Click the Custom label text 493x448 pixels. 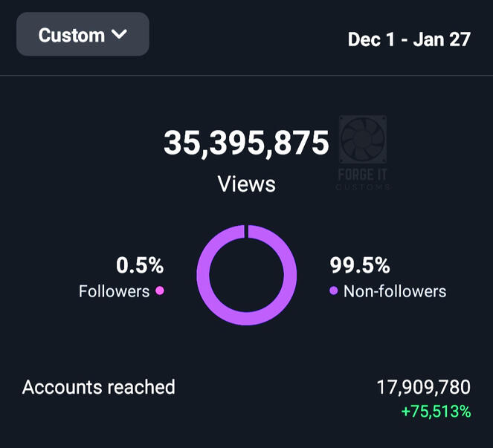(71, 34)
